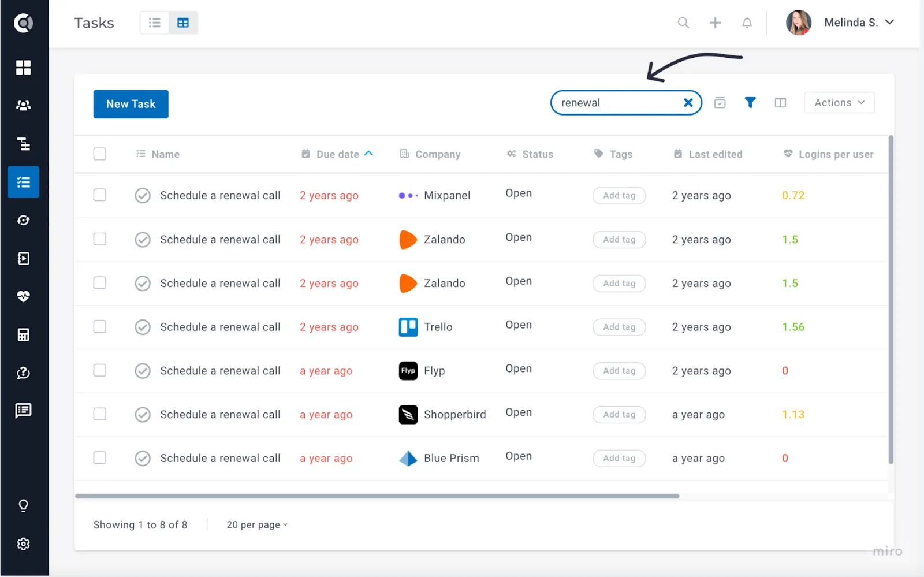Viewport: 924px width, 577px height.
Task: Select the Flyp row checkbox
Action: [100, 370]
